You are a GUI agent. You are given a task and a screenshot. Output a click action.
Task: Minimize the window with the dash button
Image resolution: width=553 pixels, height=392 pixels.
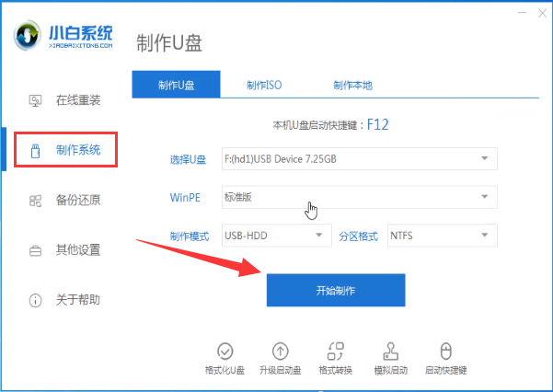[x=522, y=13]
